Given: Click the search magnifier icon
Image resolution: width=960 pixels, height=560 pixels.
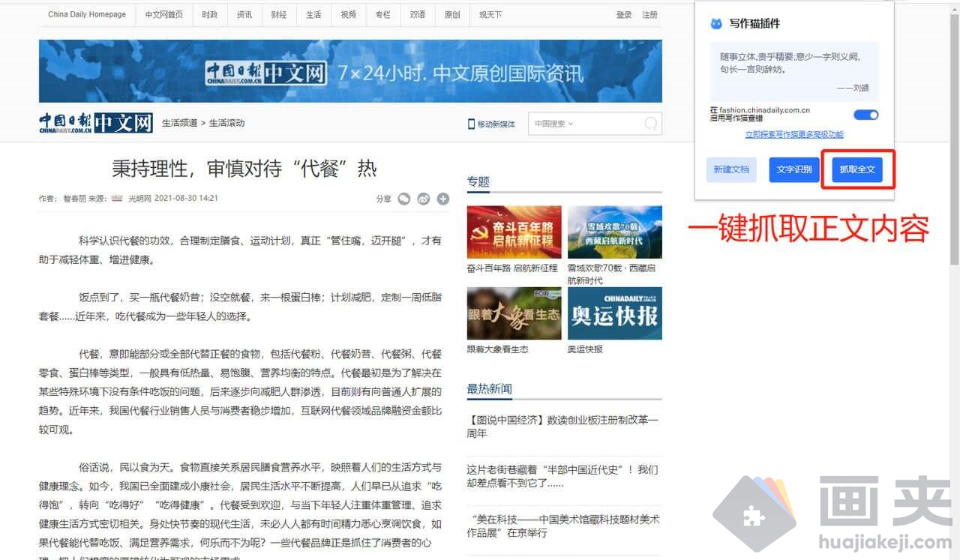Looking at the screenshot, I should (x=651, y=124).
